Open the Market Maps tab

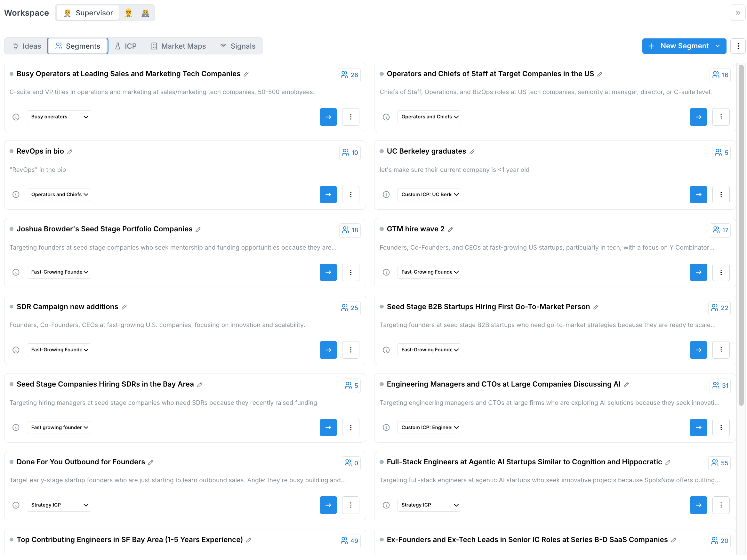click(178, 46)
